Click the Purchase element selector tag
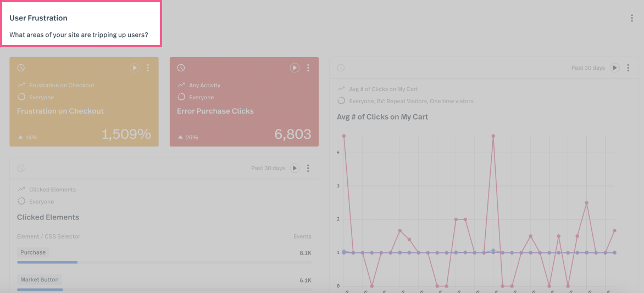This screenshot has height=293, width=644. tap(33, 252)
